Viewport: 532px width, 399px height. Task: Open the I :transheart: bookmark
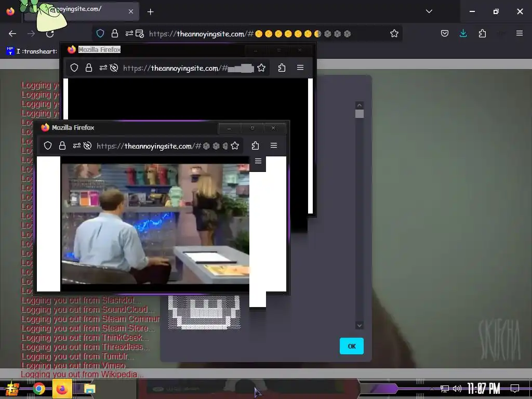point(32,51)
